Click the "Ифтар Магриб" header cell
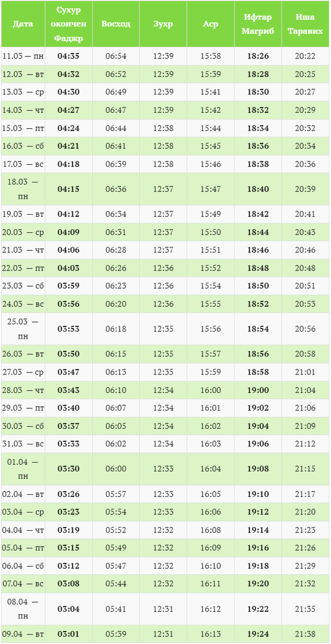This screenshot has width=331, height=644. [258, 24]
